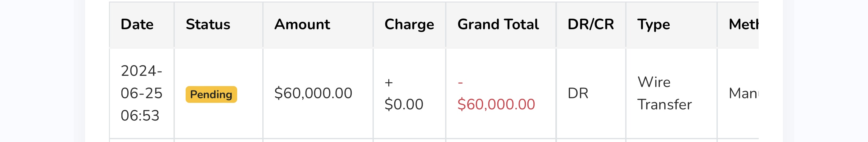Click the 06:53 time in the date cell
The image size is (868, 142).
(x=140, y=115)
